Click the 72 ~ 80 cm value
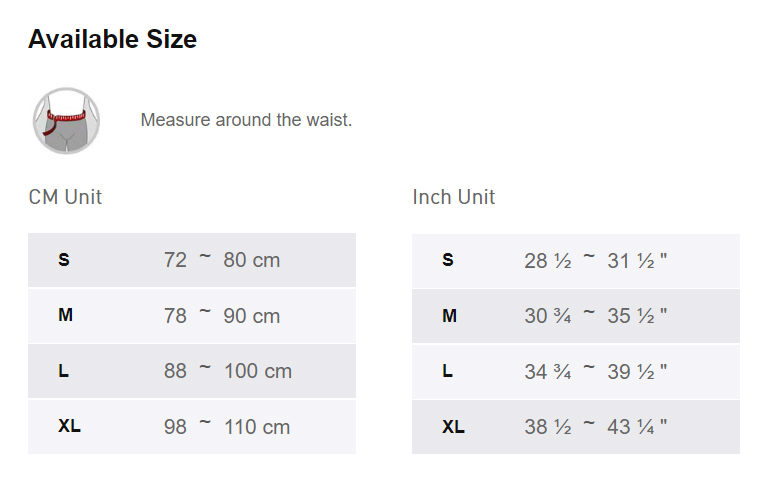 [222, 260]
